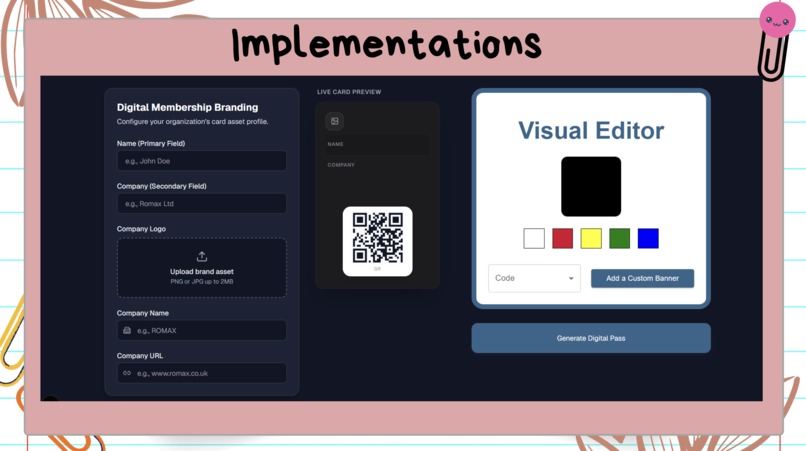806x451 pixels.
Task: Click the Digital Membership Branding heading
Action: coord(187,107)
